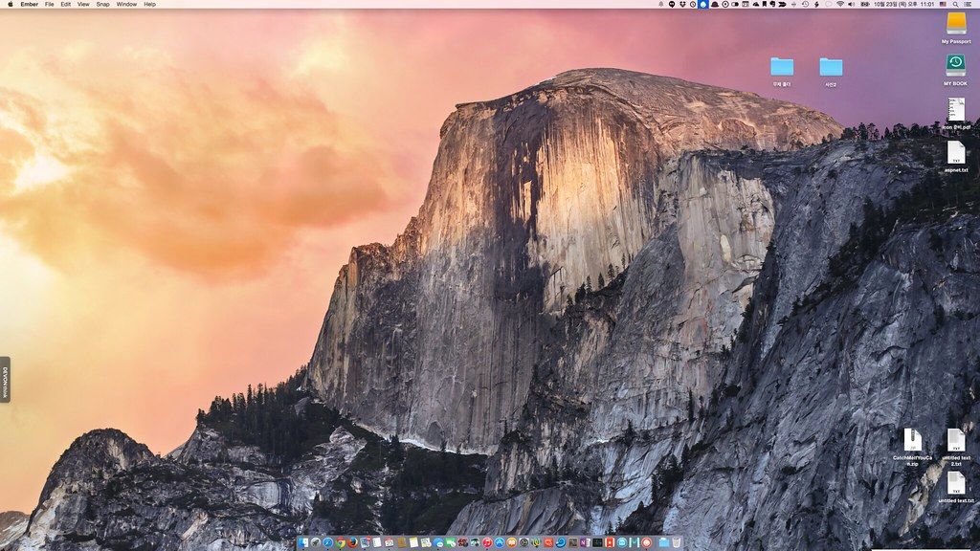Open Firefox from the Dock

tap(354, 542)
